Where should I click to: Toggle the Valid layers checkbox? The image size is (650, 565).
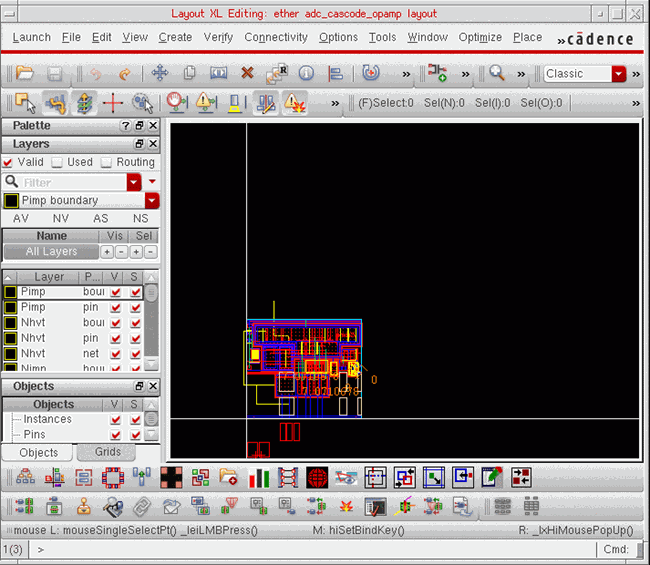[x=8, y=162]
